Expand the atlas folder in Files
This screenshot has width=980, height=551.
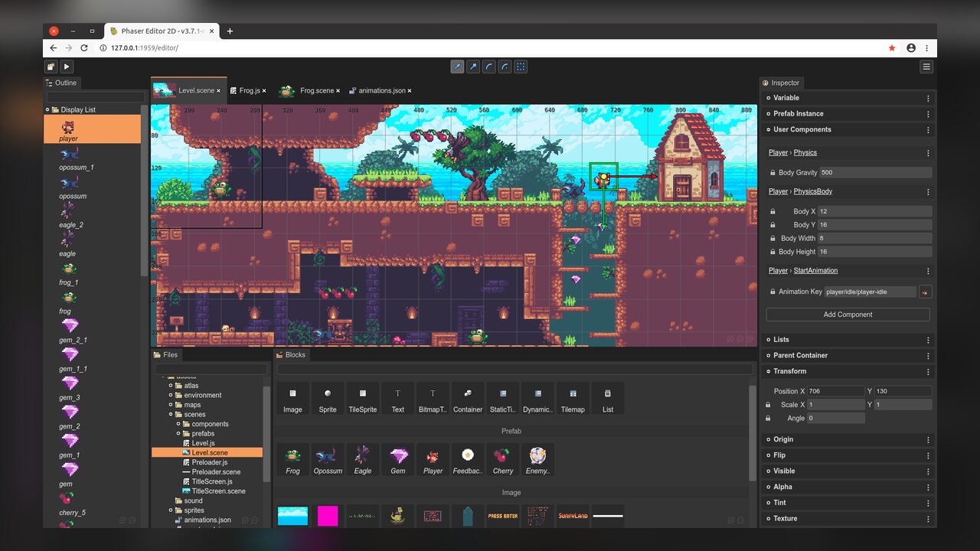[x=171, y=386]
